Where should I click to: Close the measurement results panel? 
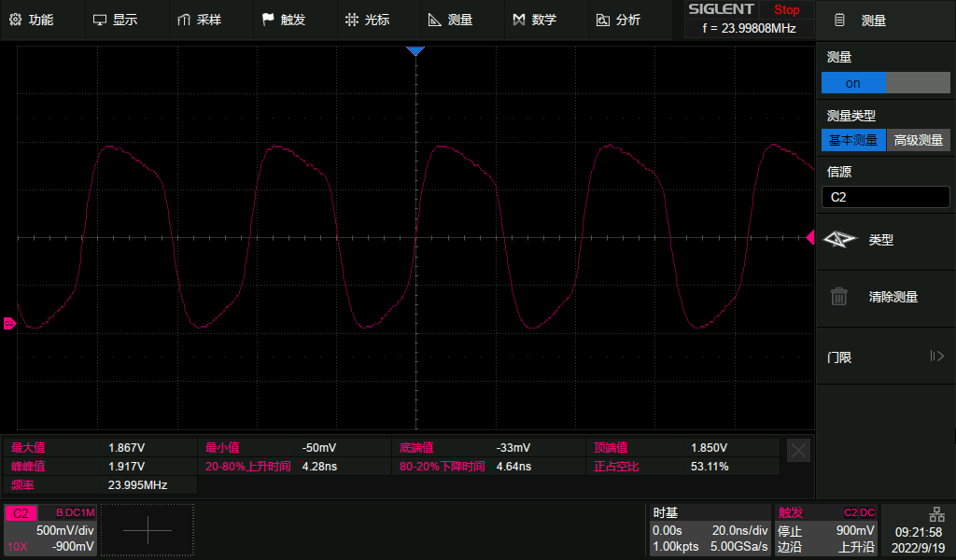pyautogui.click(x=798, y=450)
